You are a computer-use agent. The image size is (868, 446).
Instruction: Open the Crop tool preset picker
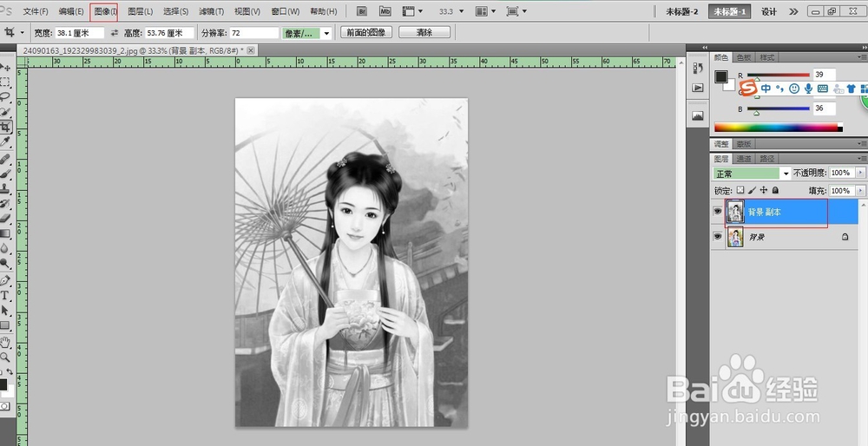tap(23, 33)
